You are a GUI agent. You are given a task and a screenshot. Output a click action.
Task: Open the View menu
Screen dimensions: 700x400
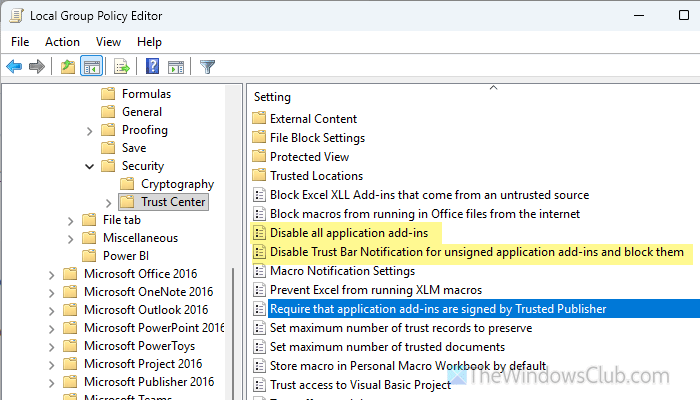(108, 42)
